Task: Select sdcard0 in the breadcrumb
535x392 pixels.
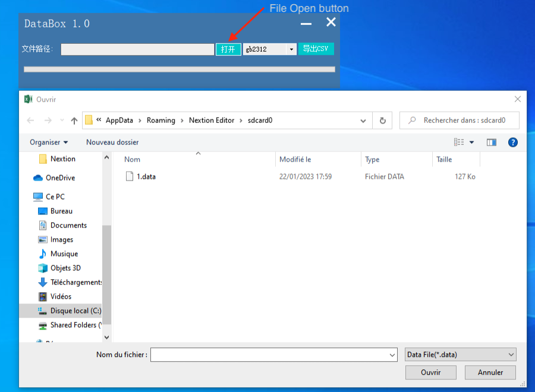Action: point(260,121)
